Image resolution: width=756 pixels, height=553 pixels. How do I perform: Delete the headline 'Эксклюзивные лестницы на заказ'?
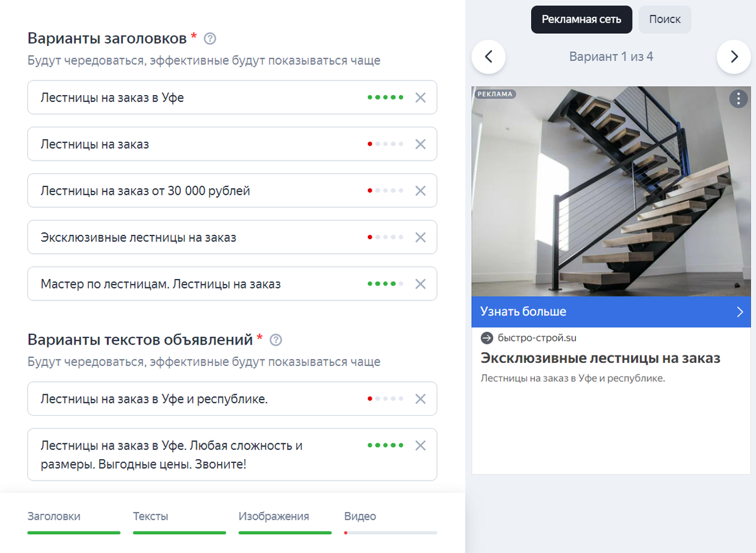pos(420,237)
